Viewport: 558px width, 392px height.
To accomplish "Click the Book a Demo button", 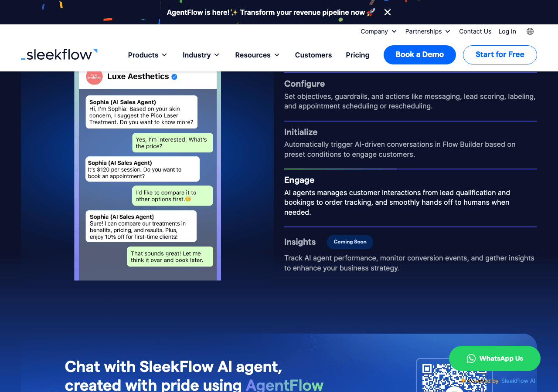I will [420, 55].
